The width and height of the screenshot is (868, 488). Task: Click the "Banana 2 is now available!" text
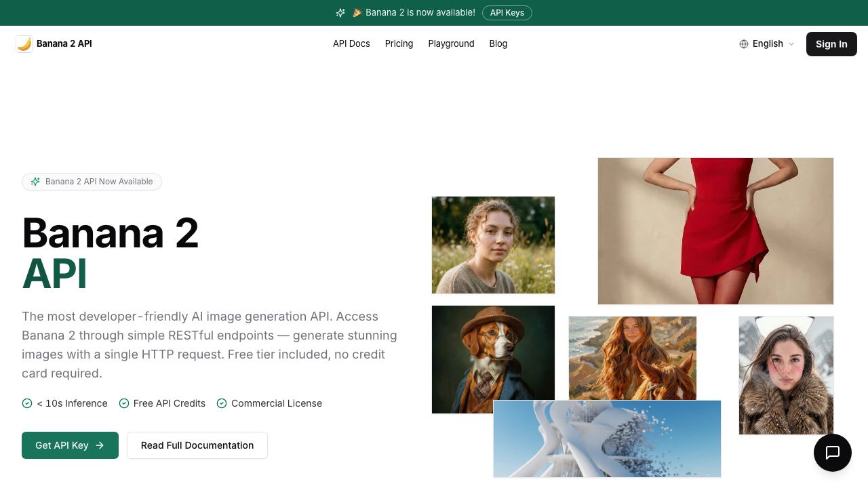(420, 13)
